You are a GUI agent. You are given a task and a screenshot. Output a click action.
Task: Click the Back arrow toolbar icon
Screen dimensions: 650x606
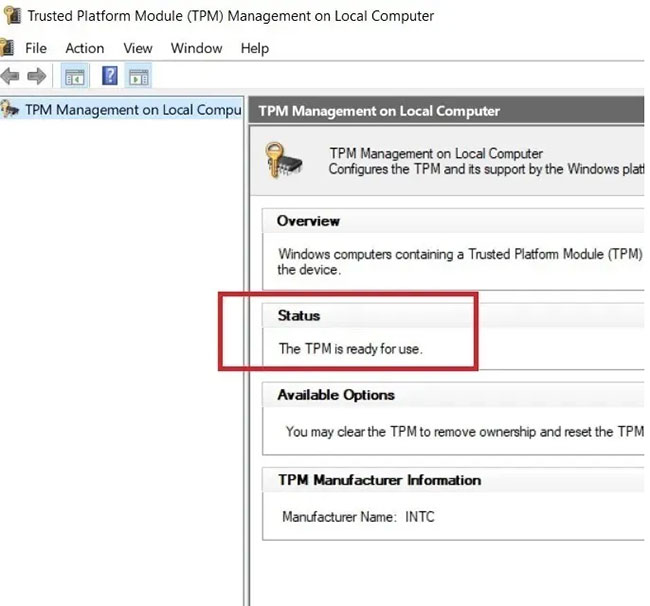[10, 76]
